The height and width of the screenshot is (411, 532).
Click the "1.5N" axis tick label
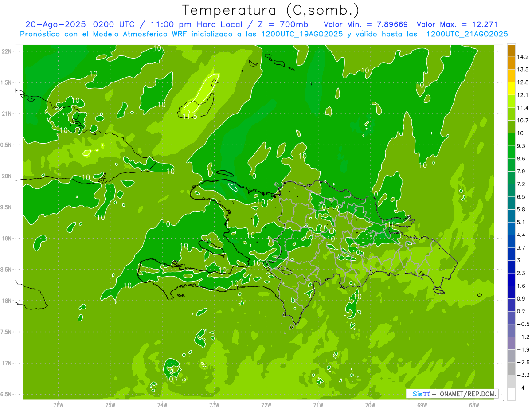click(7, 82)
